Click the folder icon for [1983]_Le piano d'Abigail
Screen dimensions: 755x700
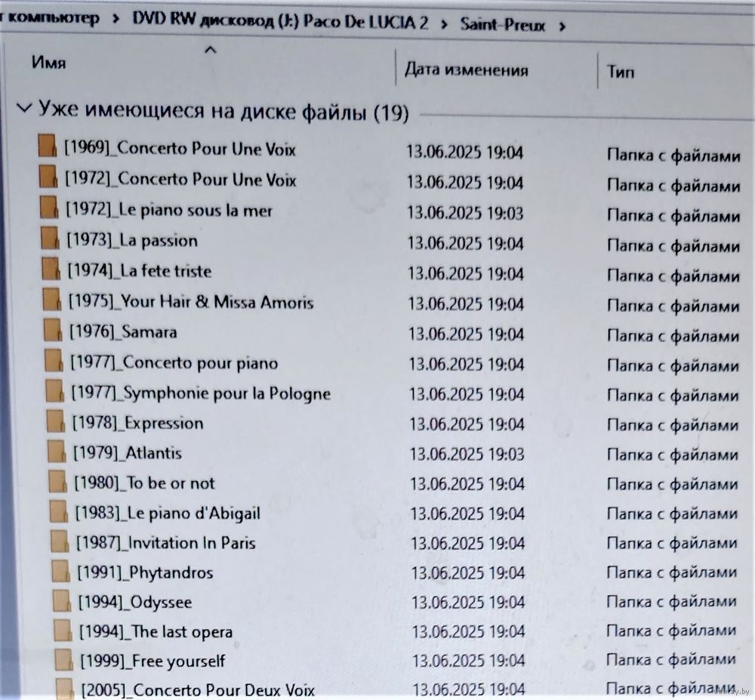tap(59, 511)
